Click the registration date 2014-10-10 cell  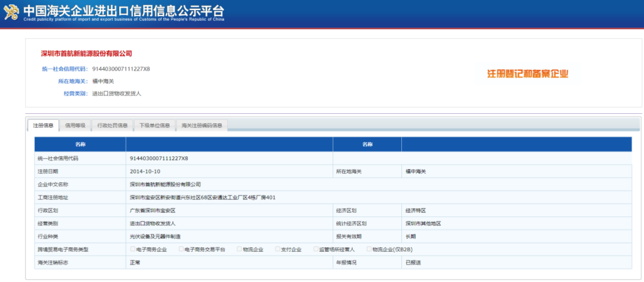145,171
